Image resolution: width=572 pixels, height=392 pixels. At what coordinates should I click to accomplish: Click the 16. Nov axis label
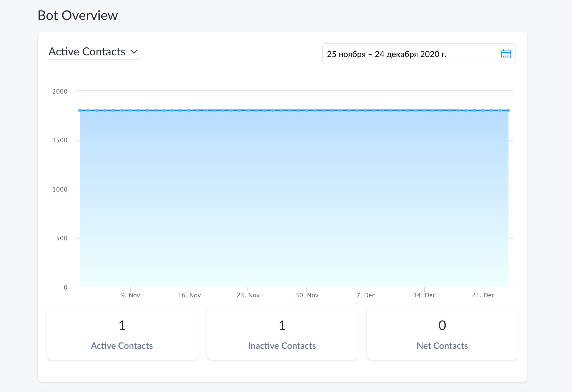click(189, 295)
